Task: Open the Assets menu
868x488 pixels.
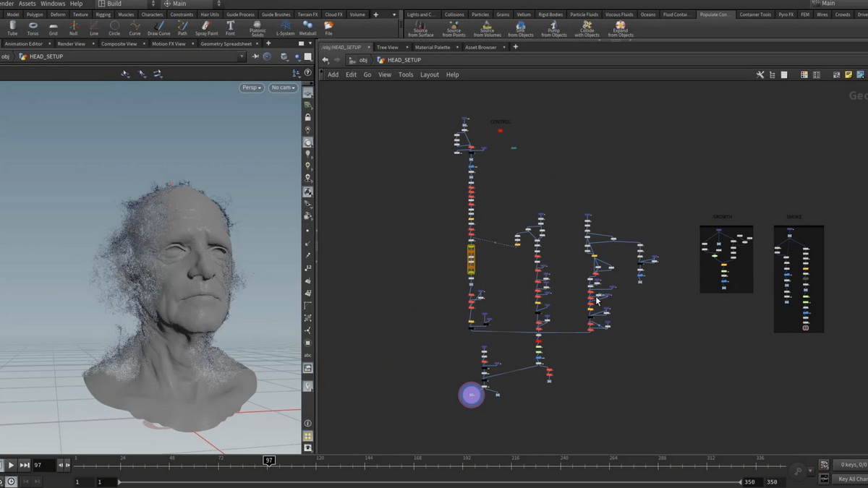Action: tap(27, 4)
